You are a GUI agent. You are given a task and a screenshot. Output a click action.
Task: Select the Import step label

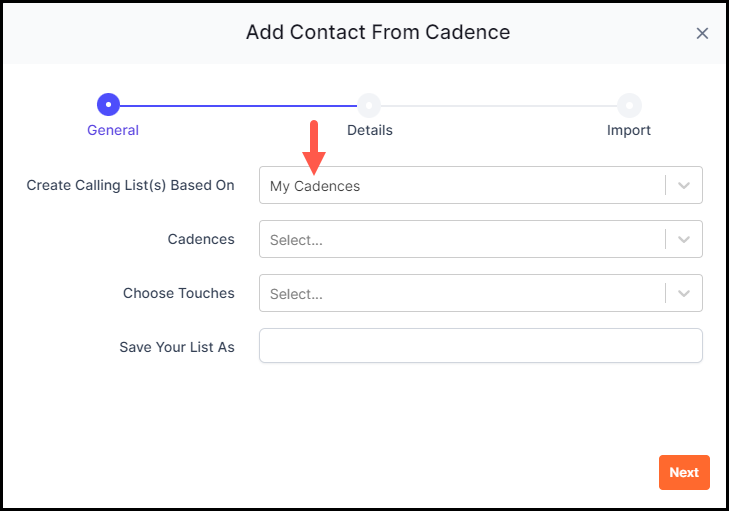629,130
